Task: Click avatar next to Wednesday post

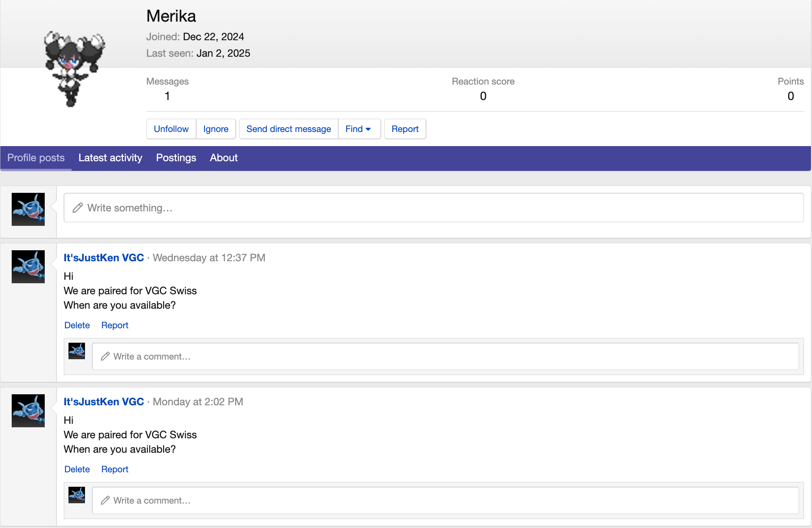Action: 28,267
